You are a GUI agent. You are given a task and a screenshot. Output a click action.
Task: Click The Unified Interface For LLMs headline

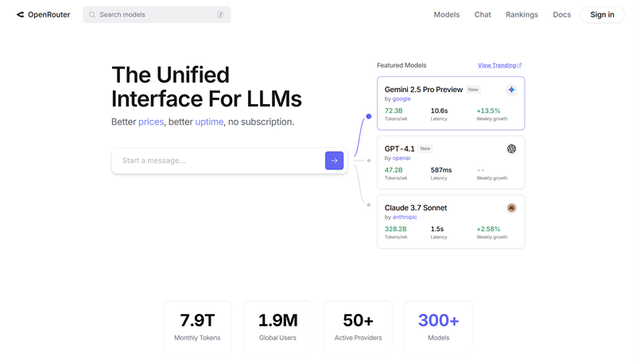[207, 87]
